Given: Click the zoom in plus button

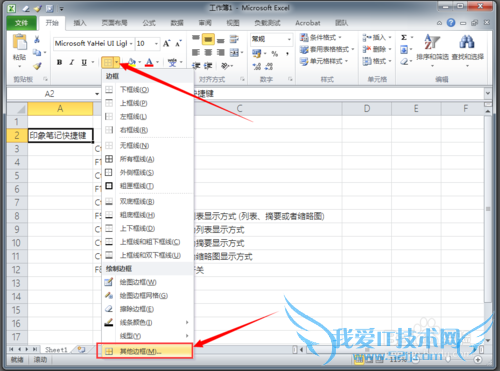Looking at the screenshot, I should [478, 360].
